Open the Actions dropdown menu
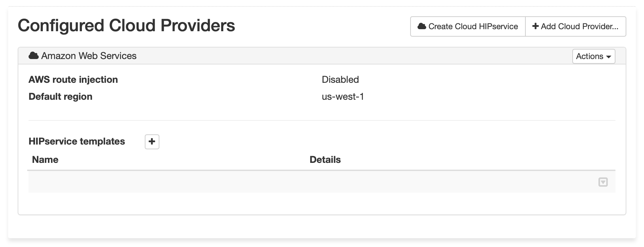This screenshot has height=247, width=644. point(594,56)
